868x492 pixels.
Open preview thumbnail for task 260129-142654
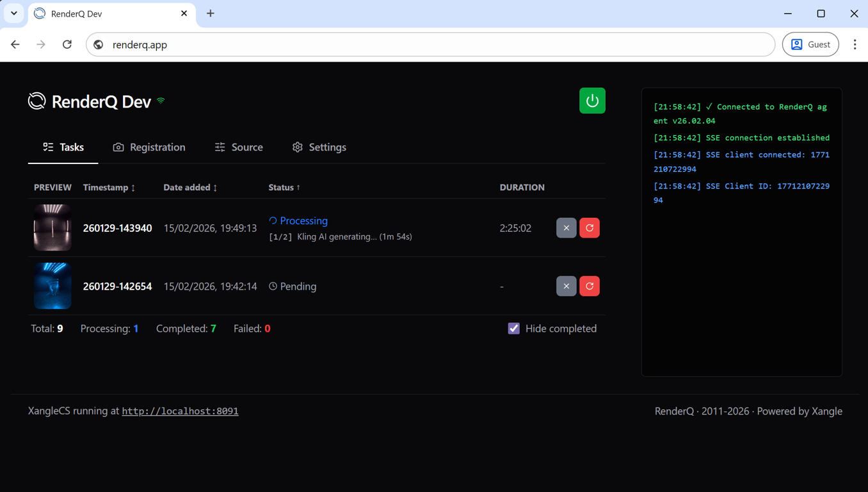52,286
